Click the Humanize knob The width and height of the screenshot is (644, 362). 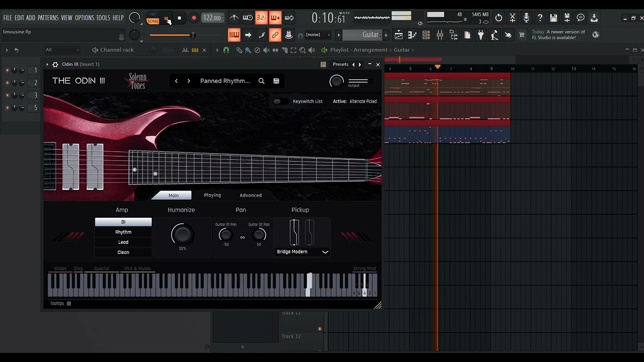[182, 234]
